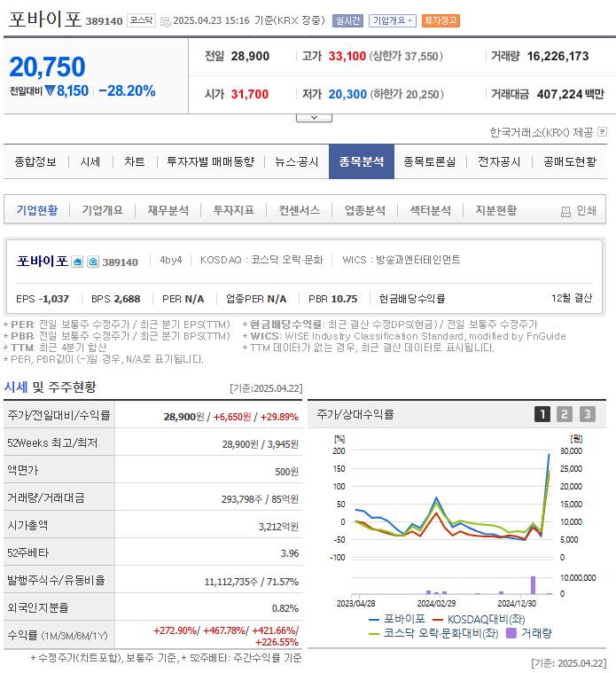Open the 시세 tab
This screenshot has width=616, height=673.
(90, 161)
